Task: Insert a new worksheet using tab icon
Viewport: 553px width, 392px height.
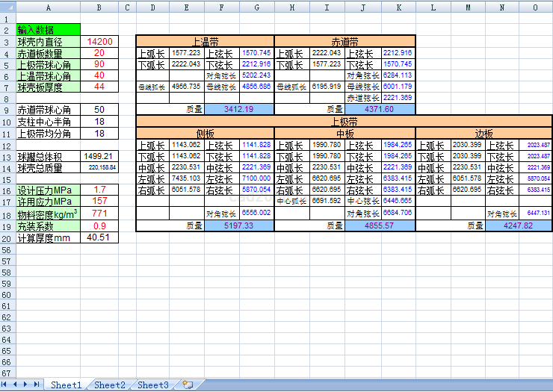Action: (187, 385)
